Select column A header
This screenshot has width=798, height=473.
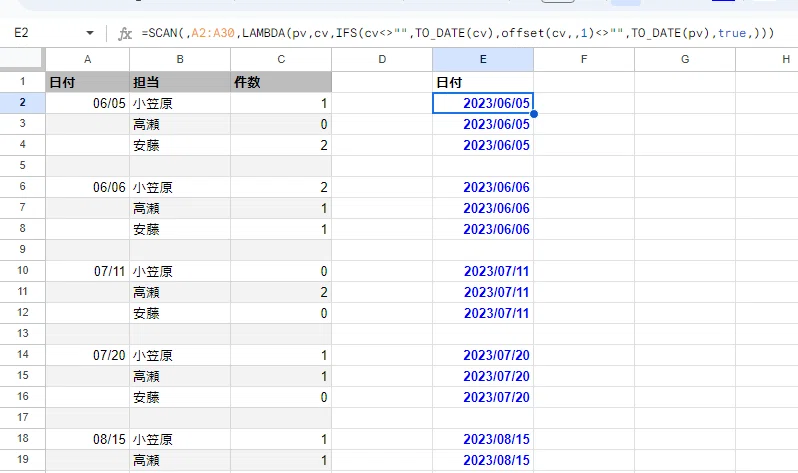tap(88, 60)
